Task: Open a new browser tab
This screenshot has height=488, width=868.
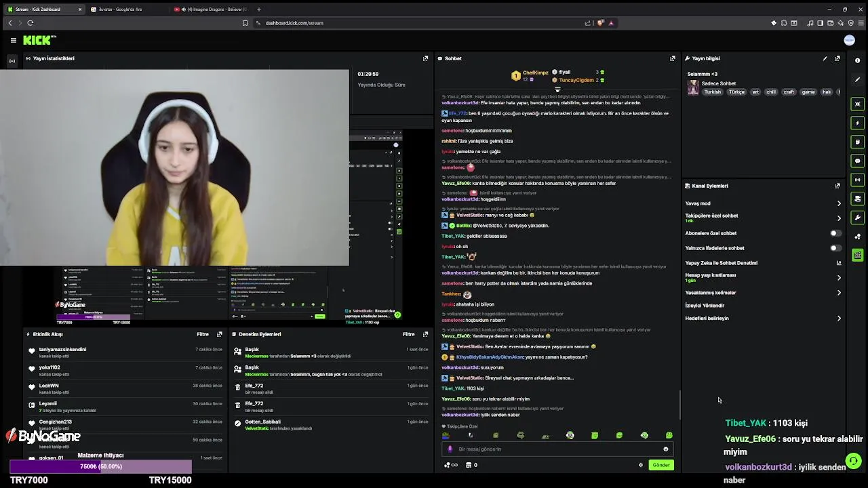Action: (x=259, y=9)
